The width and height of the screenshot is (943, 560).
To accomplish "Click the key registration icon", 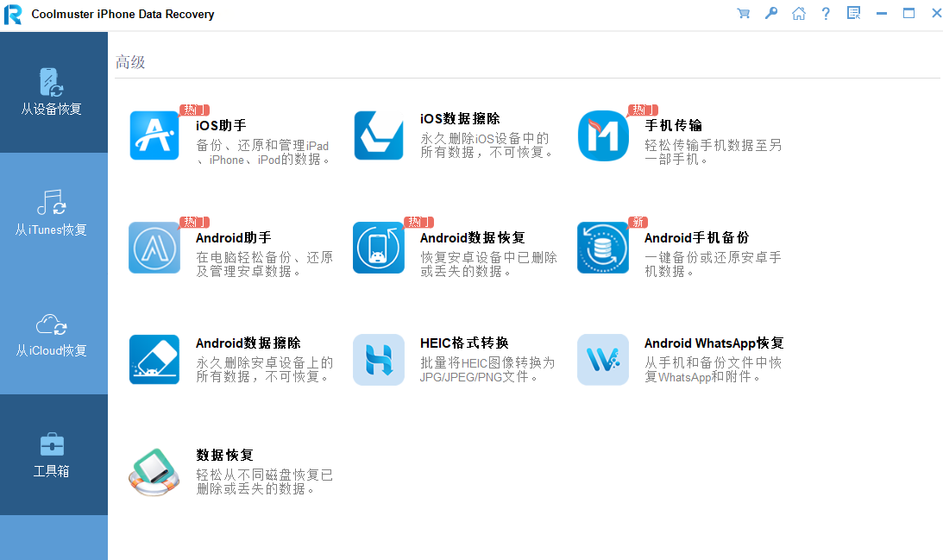I will pos(770,13).
